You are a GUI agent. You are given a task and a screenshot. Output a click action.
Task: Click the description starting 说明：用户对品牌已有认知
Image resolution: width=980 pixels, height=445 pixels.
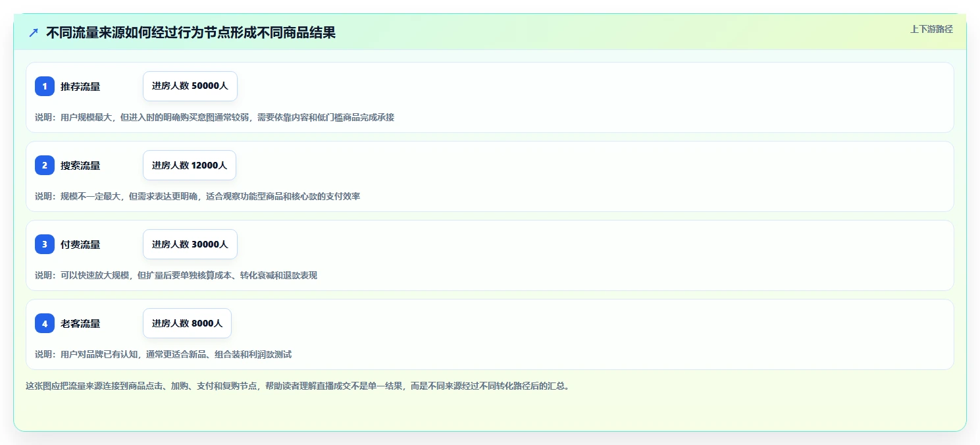click(x=163, y=354)
